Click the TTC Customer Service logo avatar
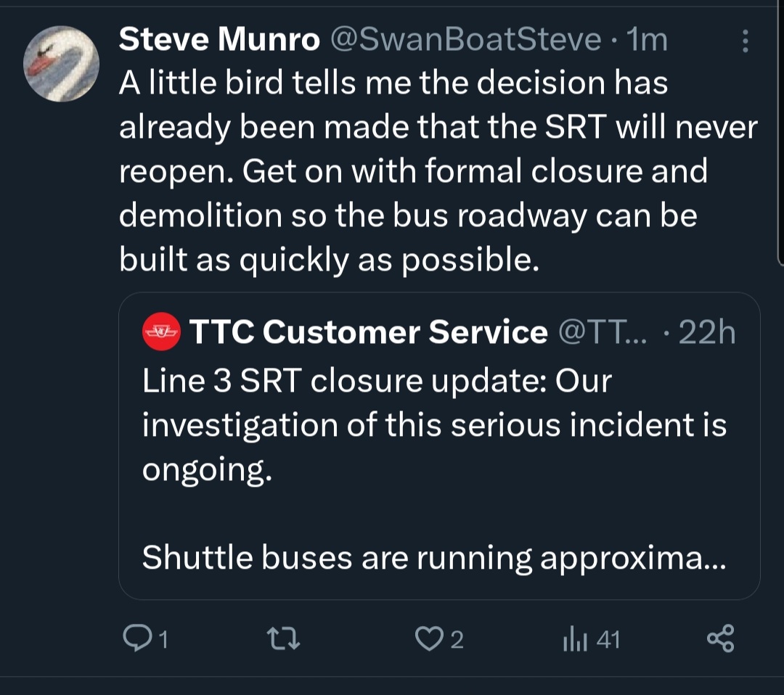784x695 pixels. click(161, 332)
